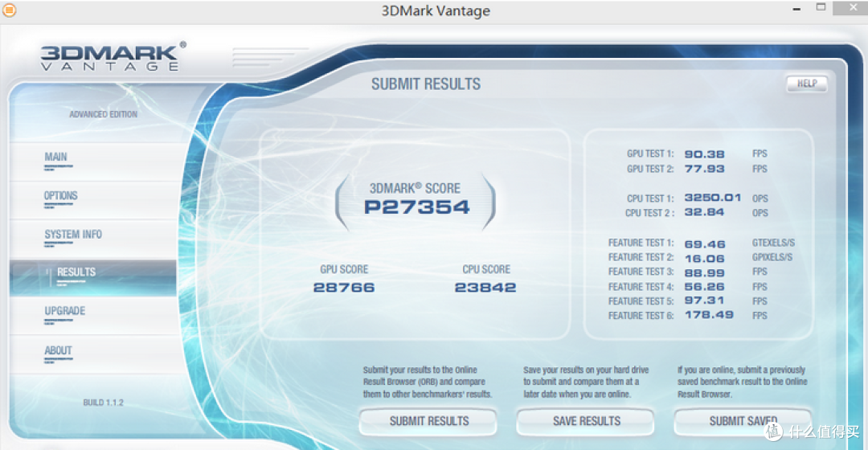The height and width of the screenshot is (450, 868).
Task: Click Feature Test 3 value 88.99
Action: pyautogui.click(x=704, y=273)
